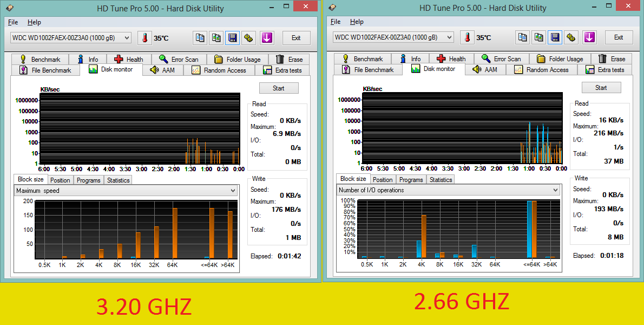This screenshot has height=325, width=644.
Task: Close the left HD Tune Pro window
Action: (x=305, y=6)
